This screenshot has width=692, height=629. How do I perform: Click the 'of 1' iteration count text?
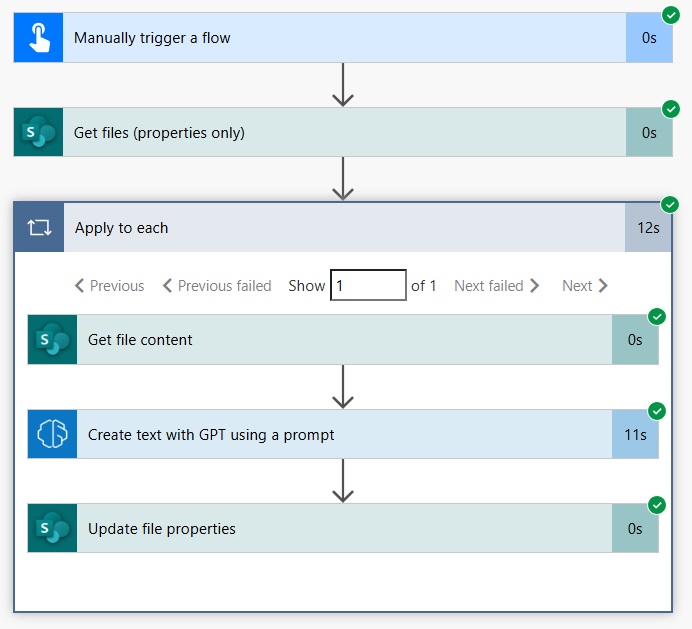(x=424, y=286)
